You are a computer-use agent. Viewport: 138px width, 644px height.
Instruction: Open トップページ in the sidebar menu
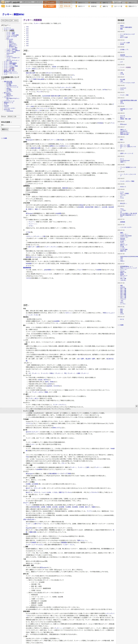point(7,28)
